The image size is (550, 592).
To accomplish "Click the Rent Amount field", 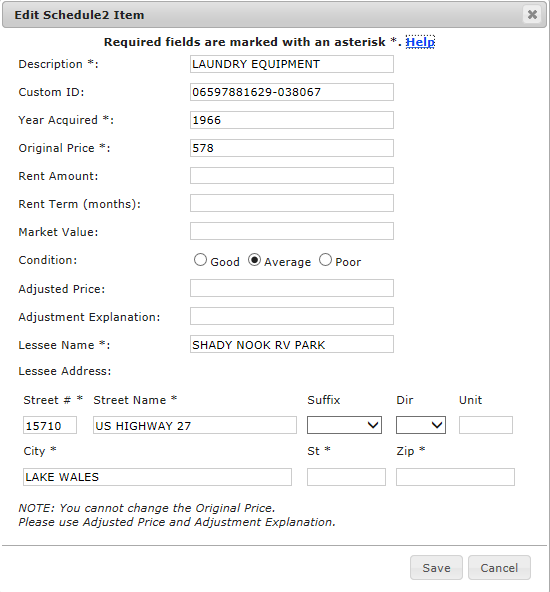I will click(x=292, y=176).
